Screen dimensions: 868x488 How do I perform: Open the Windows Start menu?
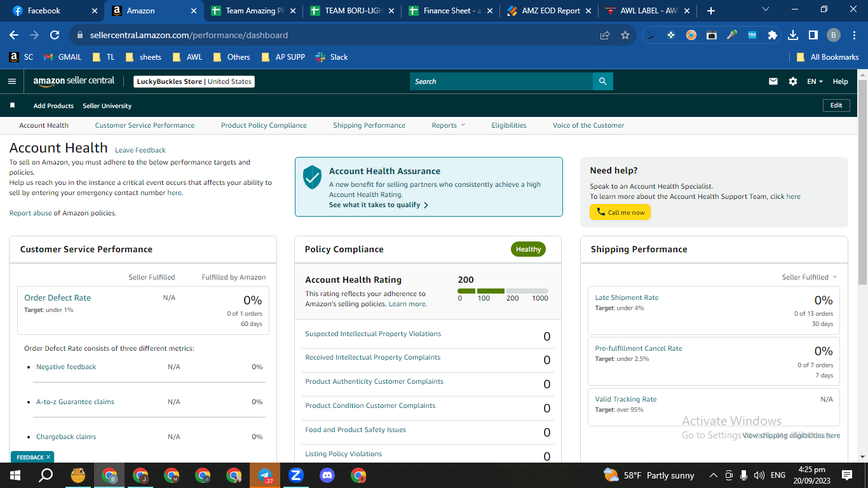point(15,475)
